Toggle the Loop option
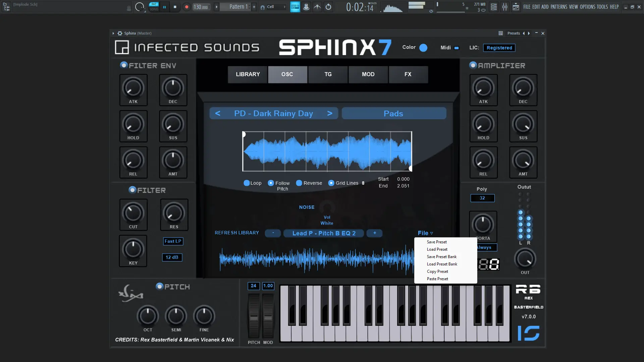The width and height of the screenshot is (644, 362). click(247, 183)
